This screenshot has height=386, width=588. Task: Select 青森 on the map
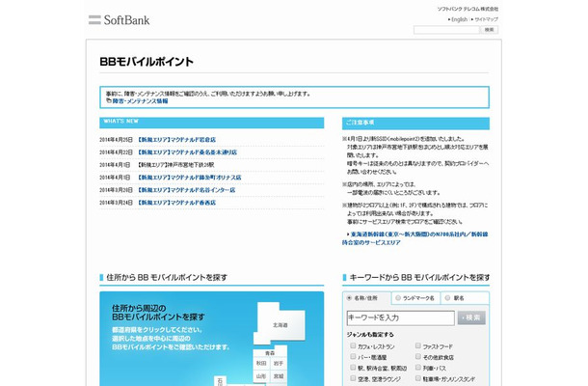pyautogui.click(x=270, y=353)
